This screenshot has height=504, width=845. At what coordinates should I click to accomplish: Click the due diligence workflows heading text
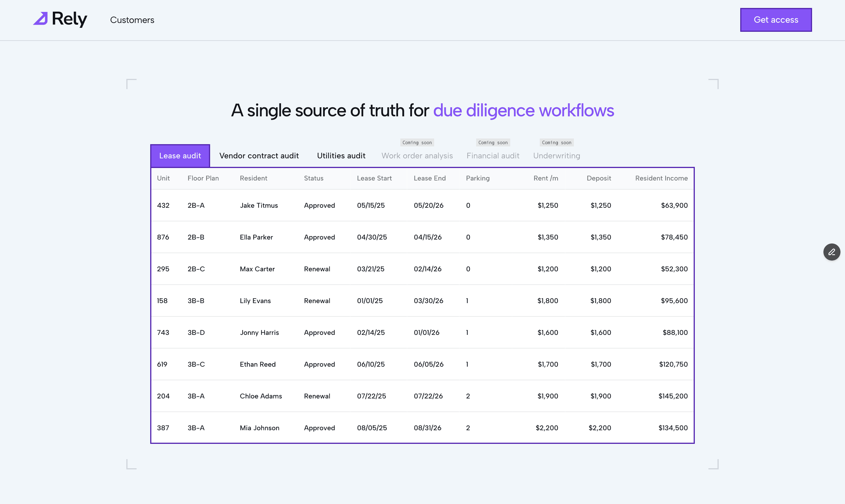[523, 111]
